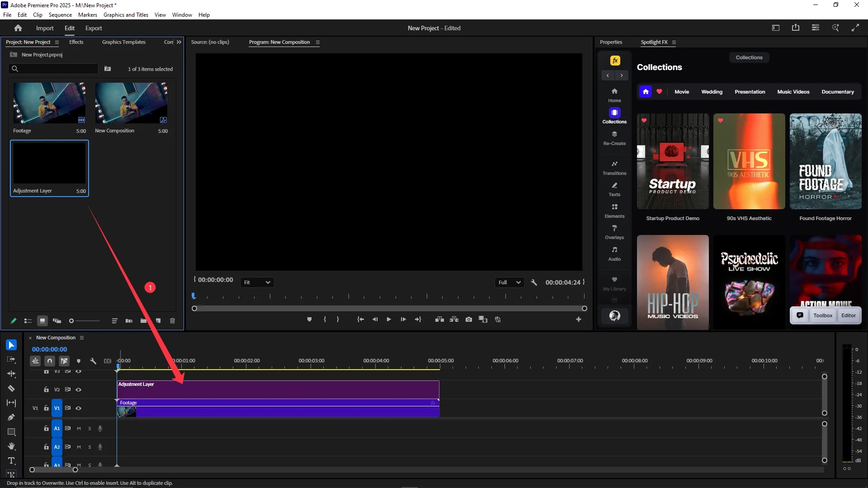Open Audio in Spotlight FX sidebar
This screenshot has width=868, height=488.
click(x=614, y=254)
